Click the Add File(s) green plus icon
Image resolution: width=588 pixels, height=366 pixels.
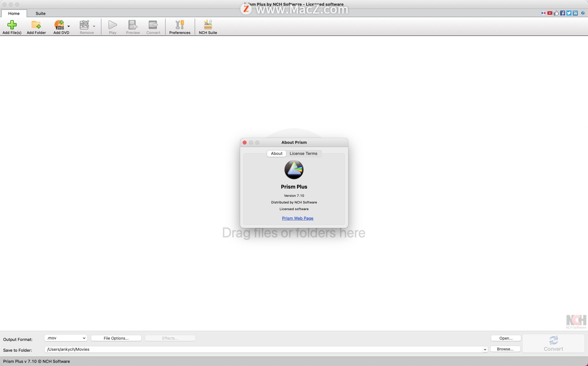click(12, 25)
